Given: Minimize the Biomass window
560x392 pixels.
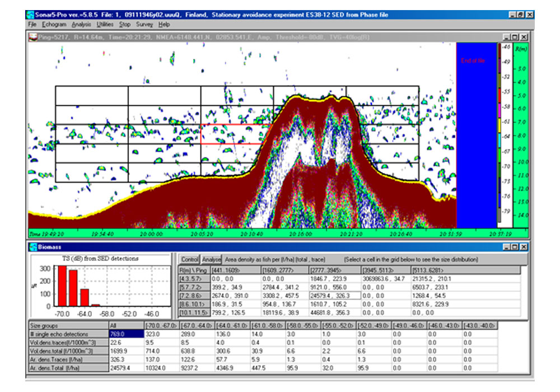Looking at the screenshot, I should (507, 246).
